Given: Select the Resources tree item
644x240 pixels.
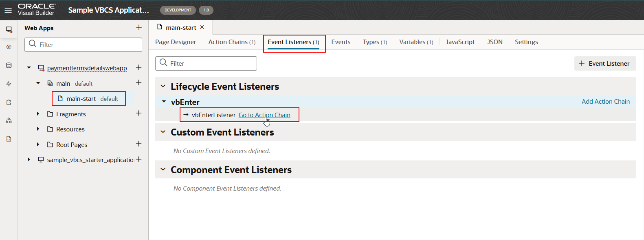Looking at the screenshot, I should (x=70, y=129).
